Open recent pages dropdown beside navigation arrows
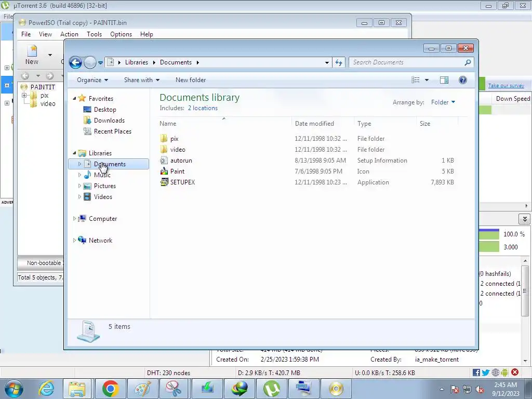 coord(100,63)
